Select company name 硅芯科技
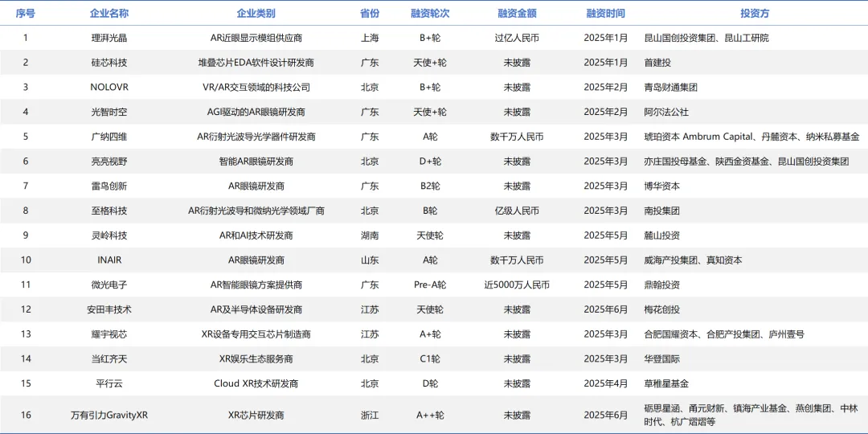The image size is (868, 434). point(109,63)
